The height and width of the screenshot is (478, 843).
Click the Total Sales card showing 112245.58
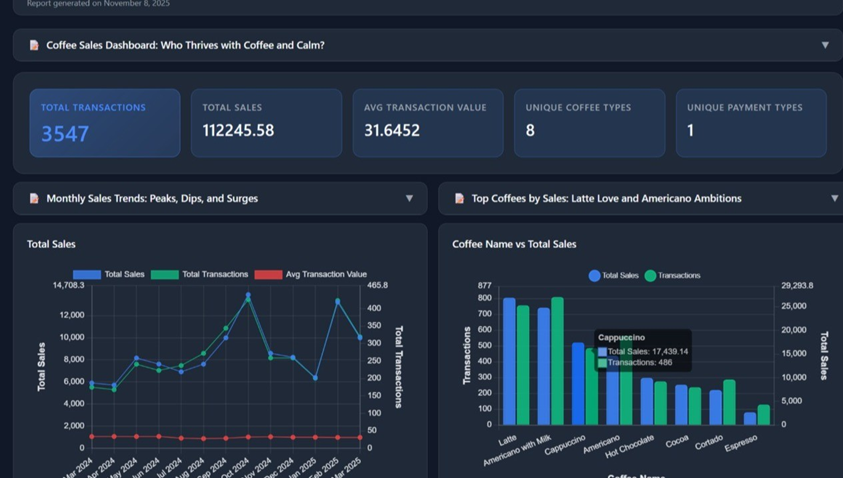pos(266,122)
